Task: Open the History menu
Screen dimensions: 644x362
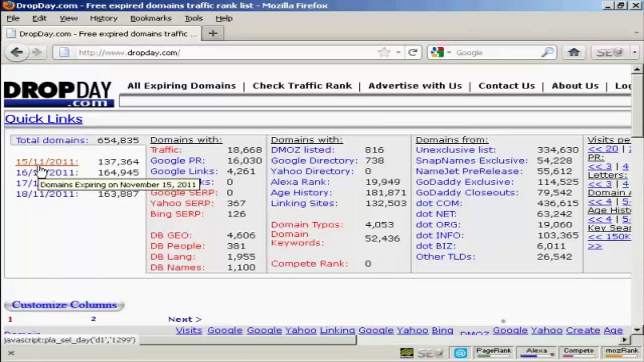Action: 104,18
